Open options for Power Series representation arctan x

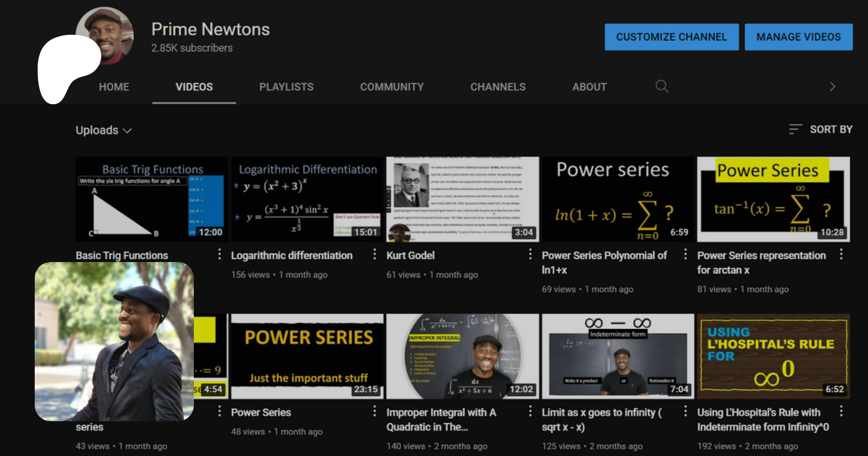(841, 254)
